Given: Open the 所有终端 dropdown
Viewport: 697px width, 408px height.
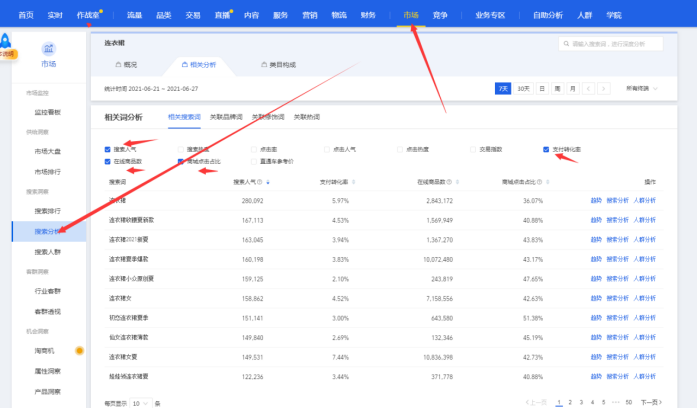Looking at the screenshot, I should (x=642, y=88).
